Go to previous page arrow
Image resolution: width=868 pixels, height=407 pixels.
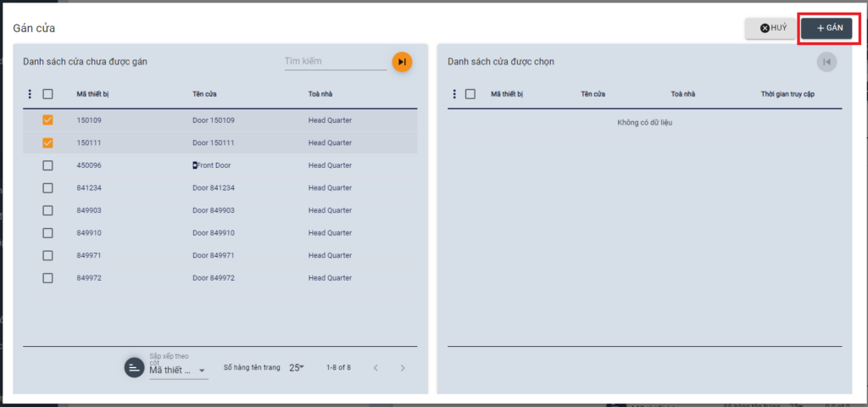tap(376, 368)
